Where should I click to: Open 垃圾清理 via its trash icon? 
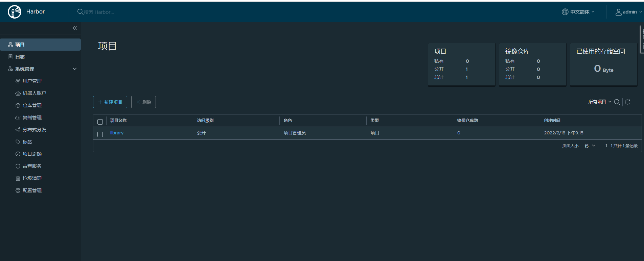(x=18, y=178)
